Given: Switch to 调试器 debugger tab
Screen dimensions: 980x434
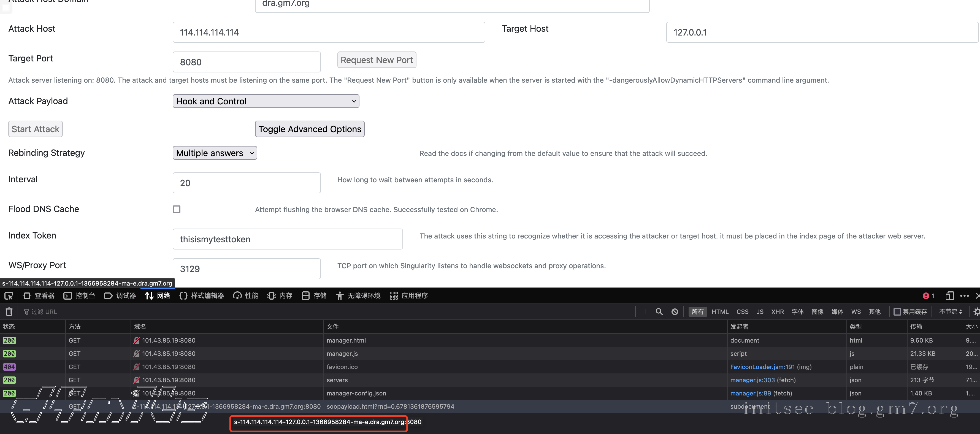Looking at the screenshot, I should pyautogui.click(x=120, y=296).
